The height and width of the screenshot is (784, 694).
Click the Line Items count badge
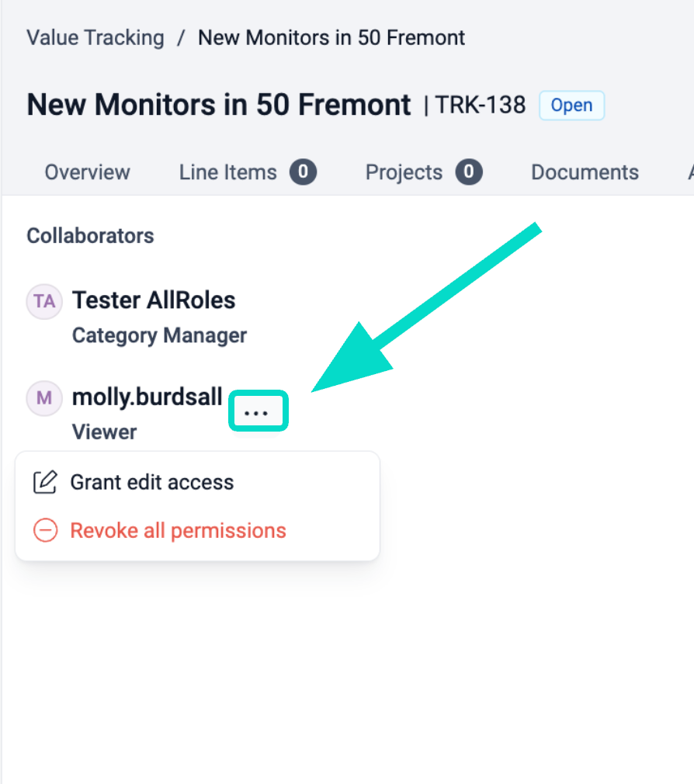click(x=303, y=172)
